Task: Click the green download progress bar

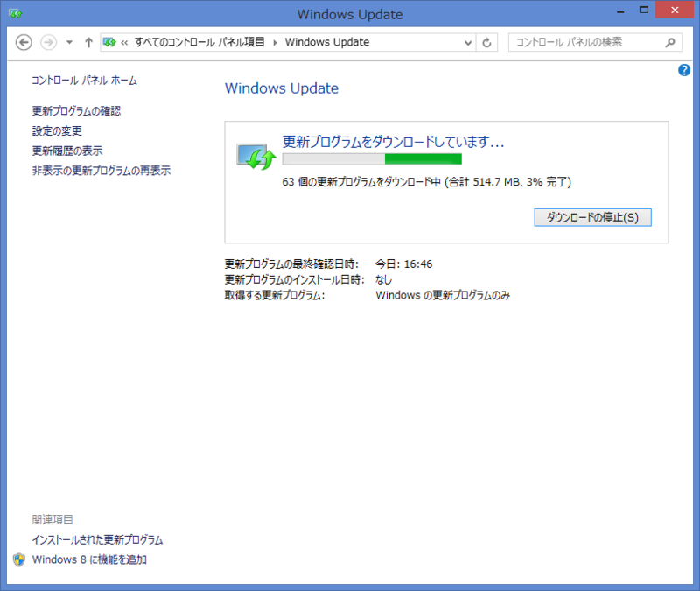Action: pos(372,158)
